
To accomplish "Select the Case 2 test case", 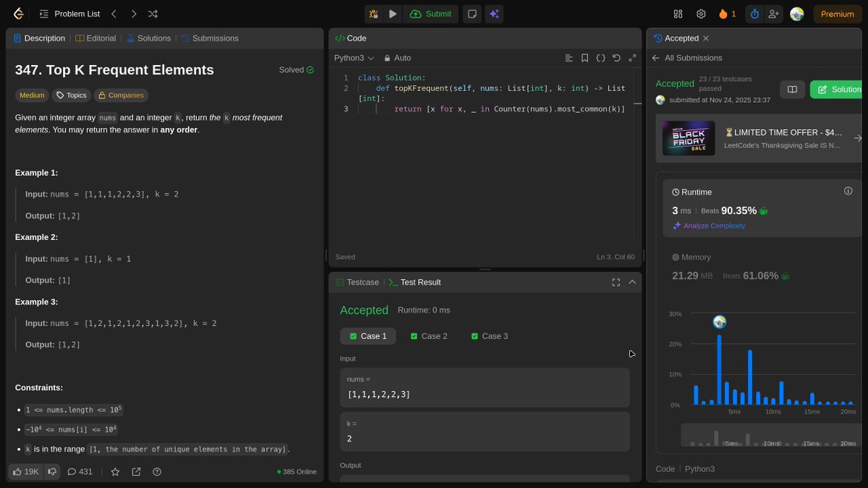I will tap(429, 335).
